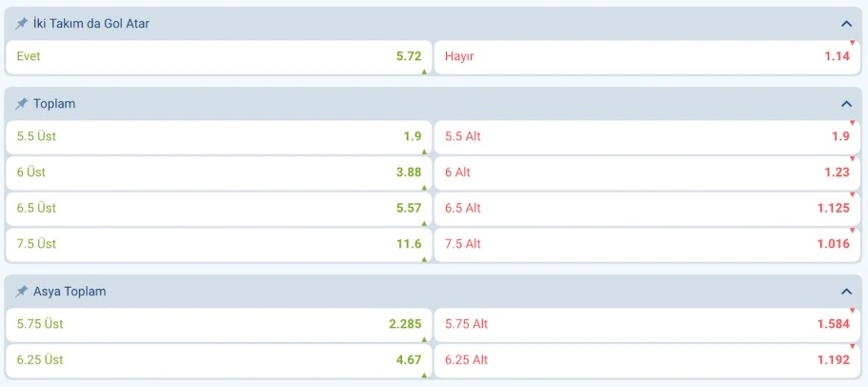
Task: Select 6.25 Üst at odds 4.67
Action: coord(218,360)
